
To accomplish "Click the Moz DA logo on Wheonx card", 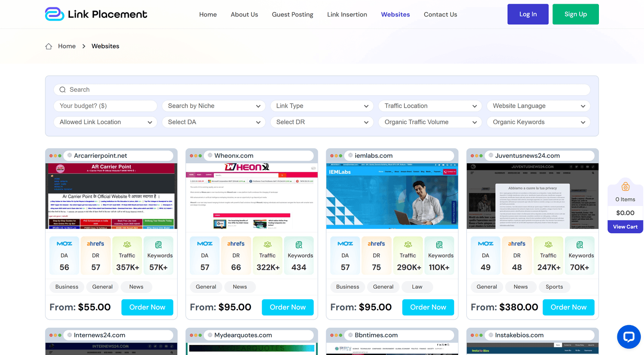I will coord(205,244).
